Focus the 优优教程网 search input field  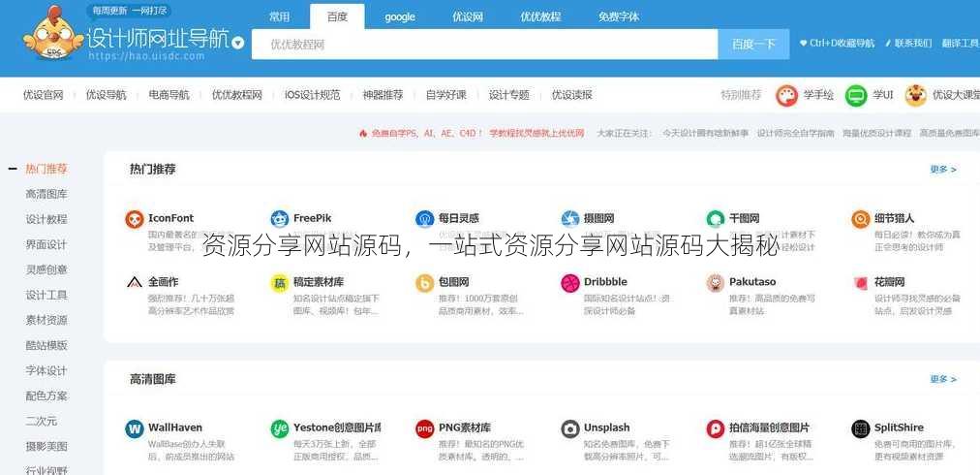point(485,45)
